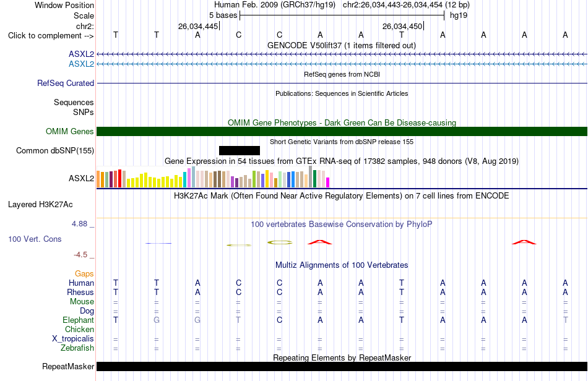This screenshot has height=381, width=588.
Task: Click the ASXL2 GTEx tissue bar chart
Action: [213, 177]
